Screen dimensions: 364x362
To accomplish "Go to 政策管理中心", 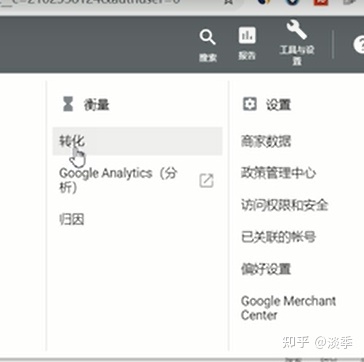I will pos(278,173).
